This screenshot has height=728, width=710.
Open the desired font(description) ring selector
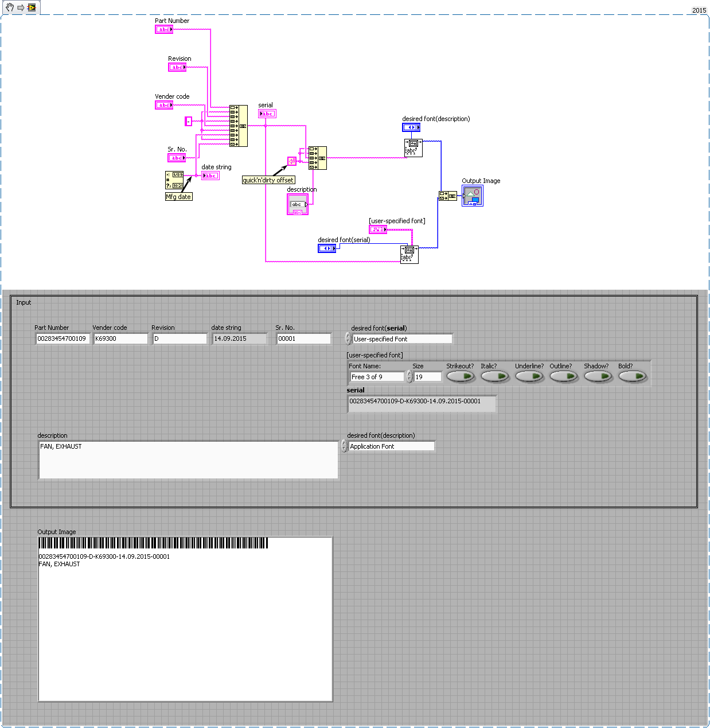(x=392, y=446)
